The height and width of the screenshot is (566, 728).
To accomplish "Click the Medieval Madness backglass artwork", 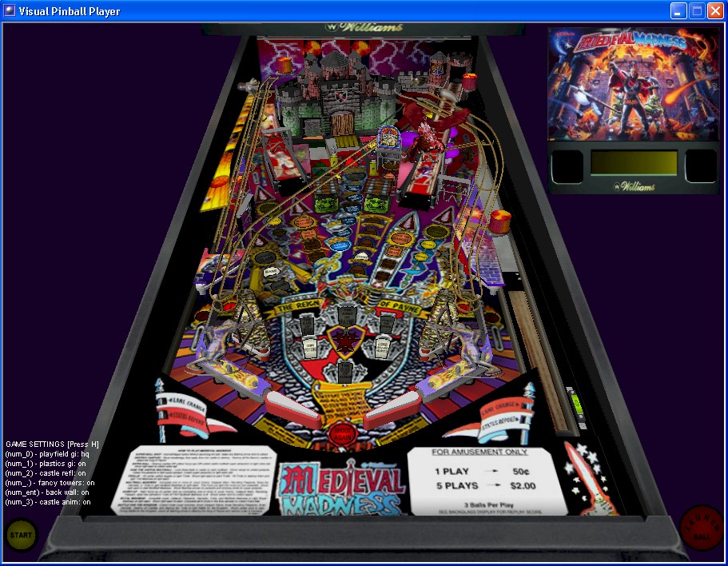I will (x=633, y=84).
